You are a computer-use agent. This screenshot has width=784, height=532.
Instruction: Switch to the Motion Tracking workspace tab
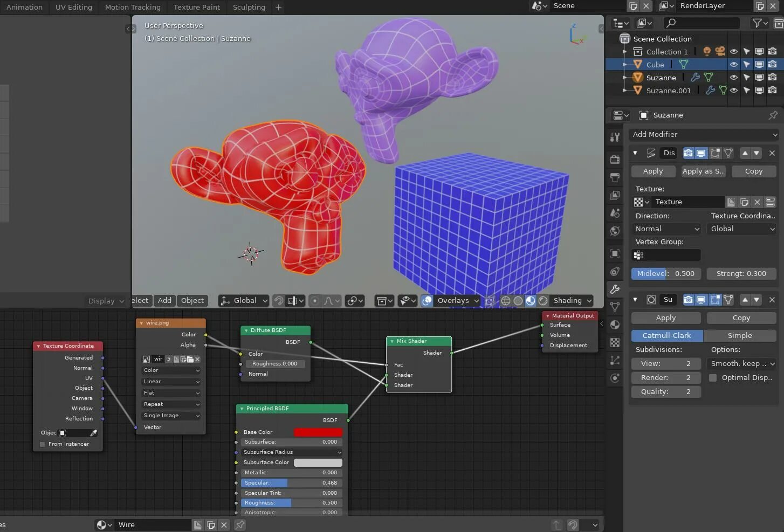point(133,7)
